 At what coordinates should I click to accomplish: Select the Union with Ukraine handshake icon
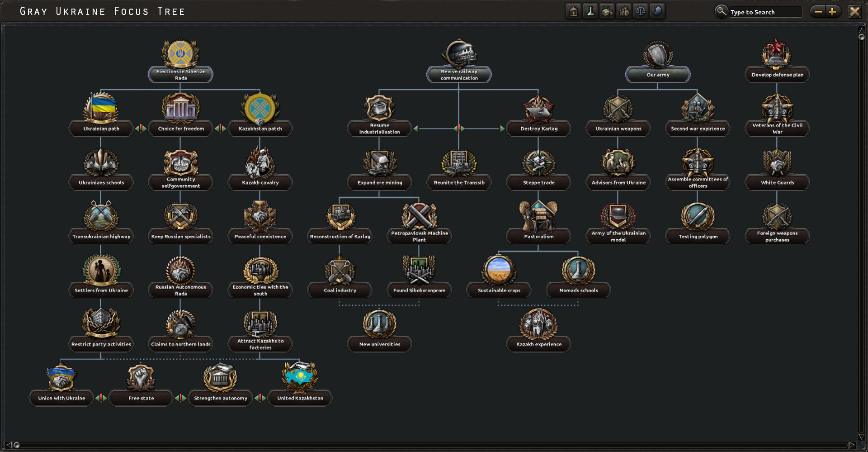click(x=61, y=378)
